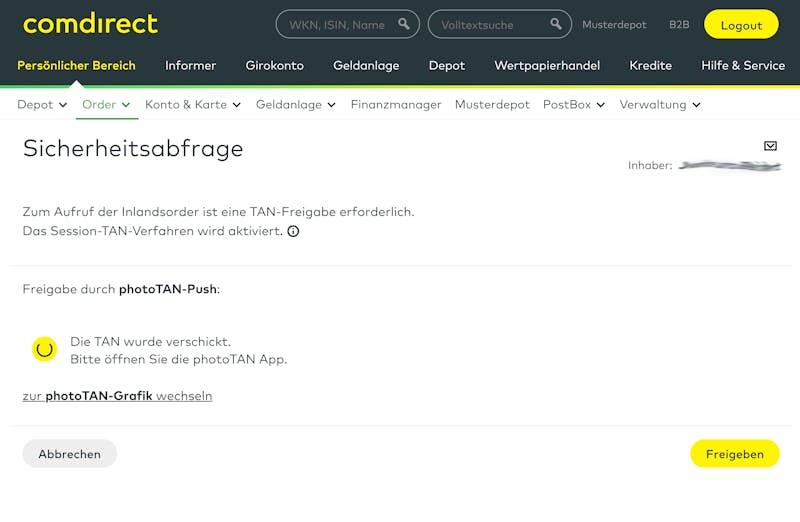
Task: Click 'Zum Aufruf der Inlandsorder' sentence
Action: coord(218,212)
